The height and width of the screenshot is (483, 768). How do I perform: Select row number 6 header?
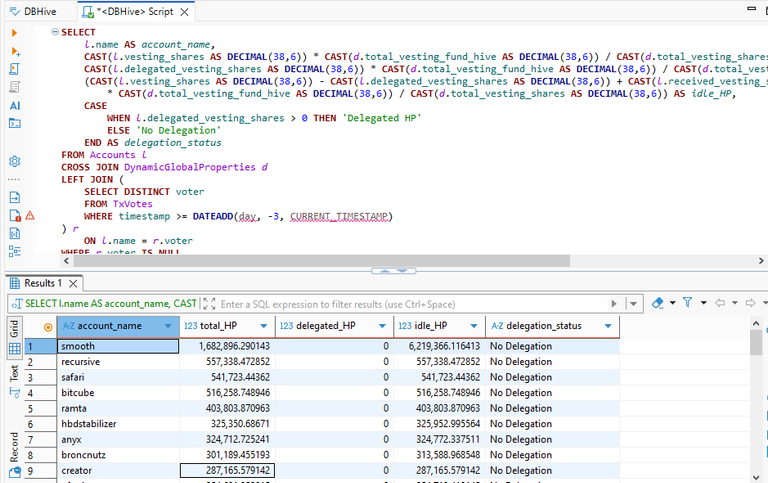[41, 424]
